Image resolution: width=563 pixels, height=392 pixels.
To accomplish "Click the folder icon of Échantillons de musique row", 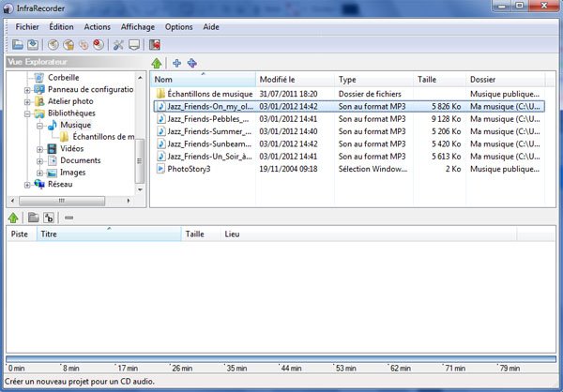I will click(160, 94).
